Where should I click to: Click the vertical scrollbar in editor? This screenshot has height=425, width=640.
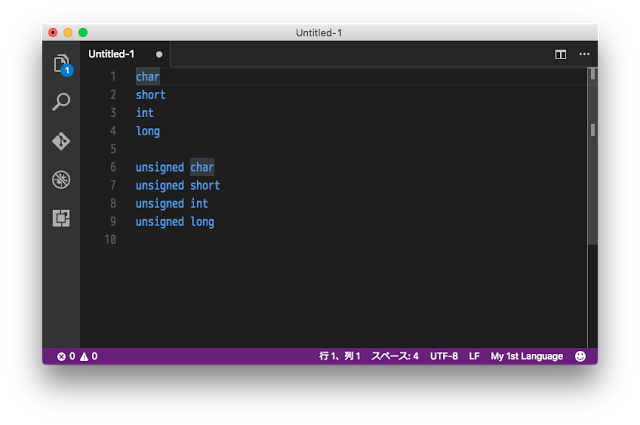(x=592, y=129)
